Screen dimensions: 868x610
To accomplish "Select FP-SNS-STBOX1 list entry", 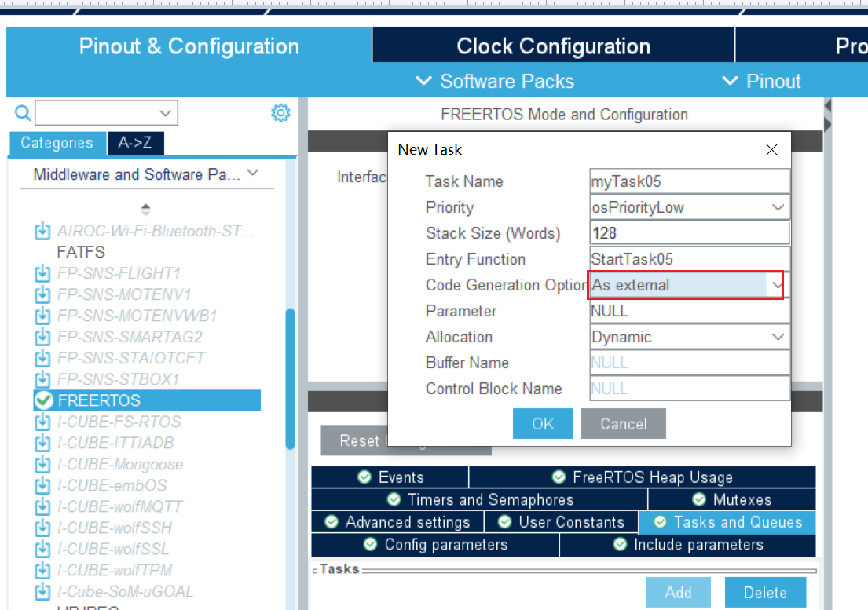I will click(x=119, y=379).
